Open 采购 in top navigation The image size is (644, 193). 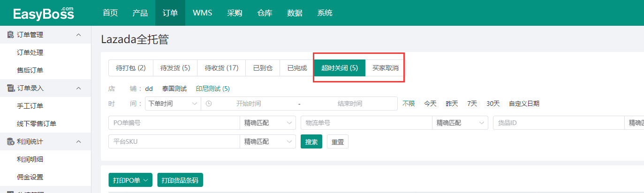click(x=235, y=13)
